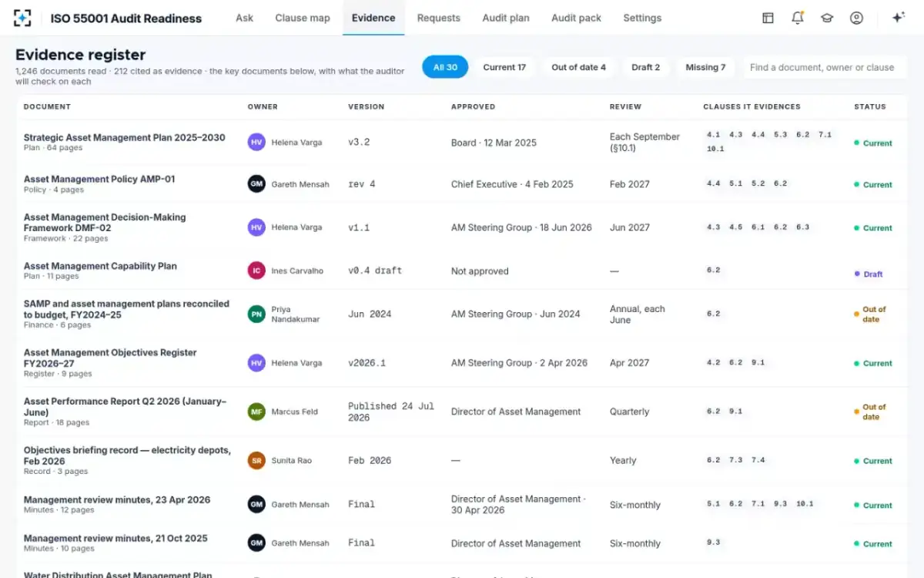Go to the Requests tab
924x578 pixels.
(438, 18)
